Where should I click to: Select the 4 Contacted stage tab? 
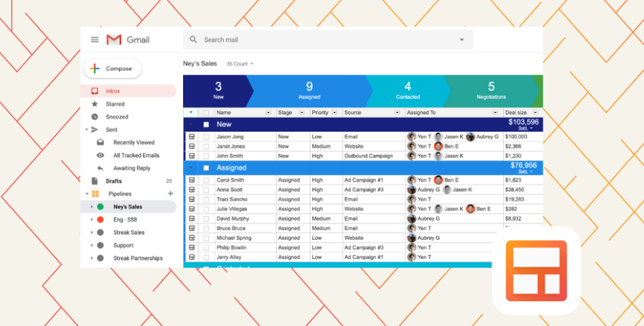tap(408, 91)
